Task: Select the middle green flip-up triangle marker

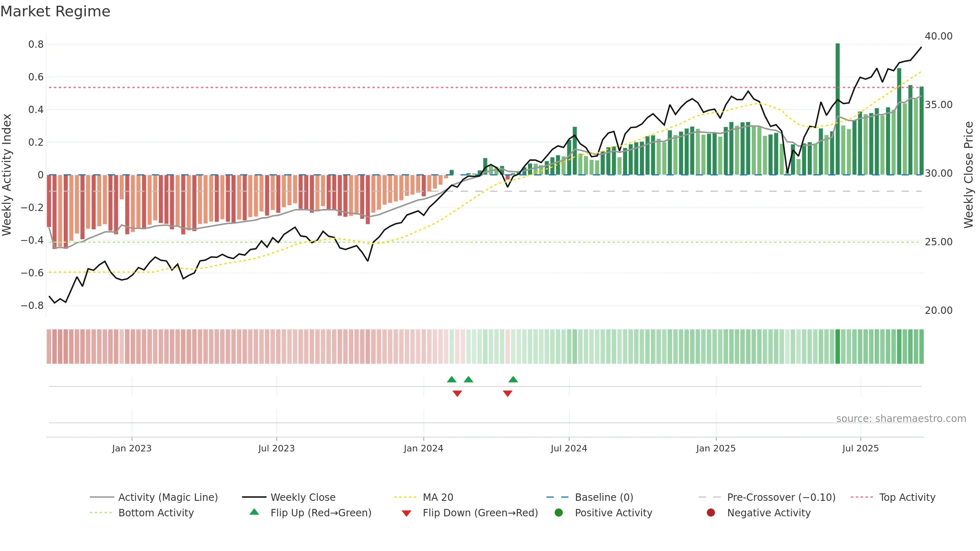Action: click(468, 380)
